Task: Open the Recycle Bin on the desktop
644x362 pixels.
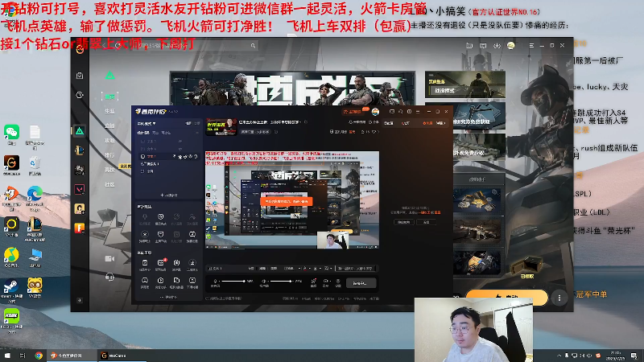Action: [x=35, y=166]
